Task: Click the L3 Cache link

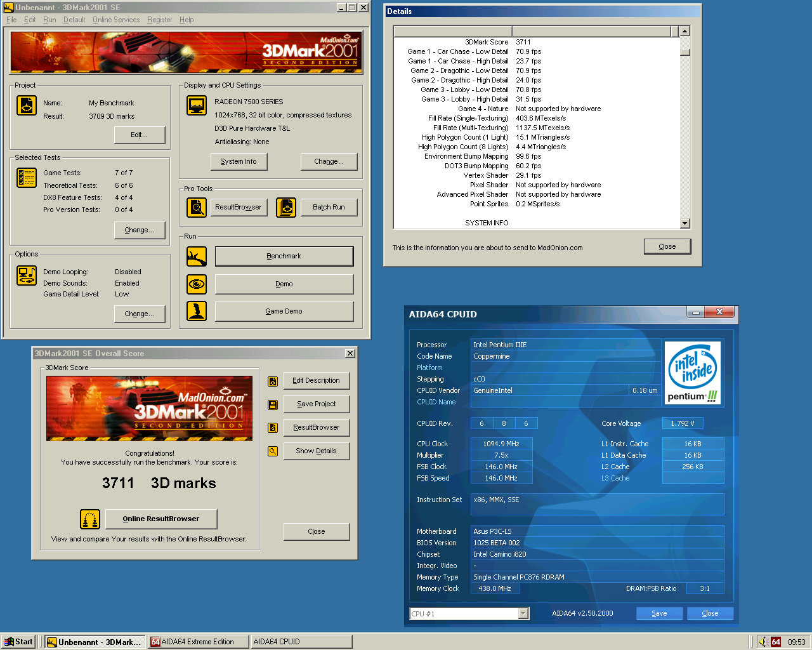Action: pyautogui.click(x=615, y=478)
